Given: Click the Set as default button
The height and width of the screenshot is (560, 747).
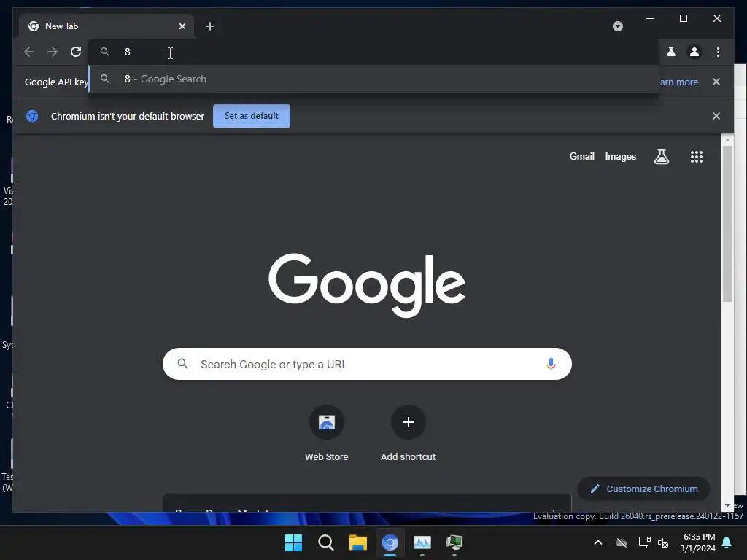Looking at the screenshot, I should pyautogui.click(x=252, y=116).
